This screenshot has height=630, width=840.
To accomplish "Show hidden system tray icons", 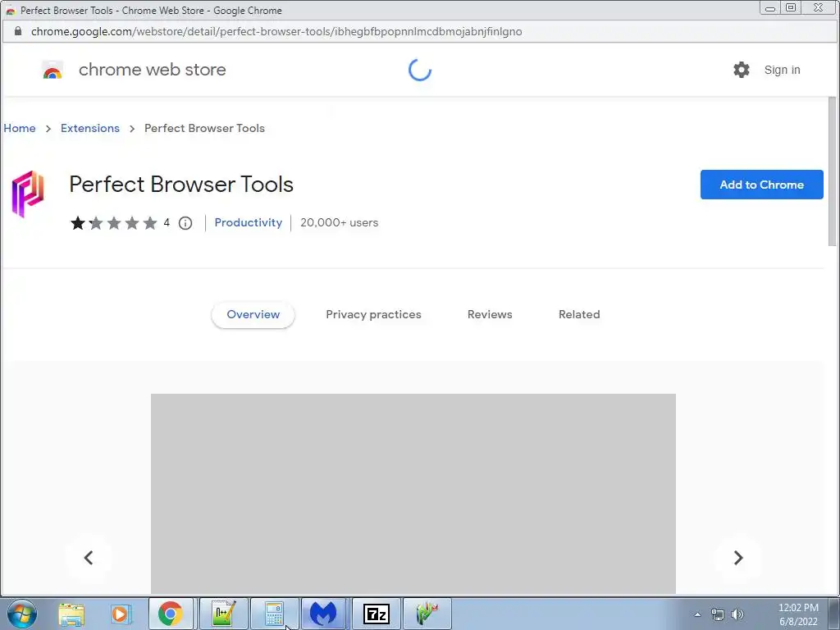I will pos(697,614).
